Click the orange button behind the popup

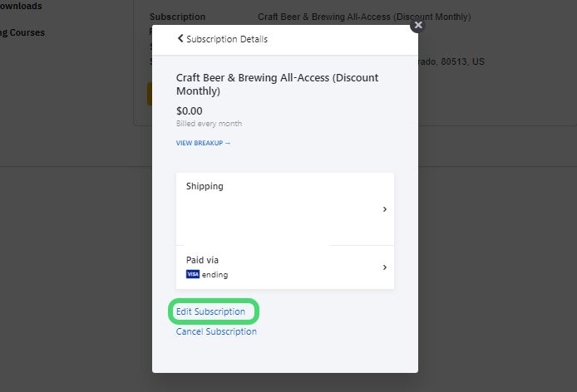click(149, 94)
